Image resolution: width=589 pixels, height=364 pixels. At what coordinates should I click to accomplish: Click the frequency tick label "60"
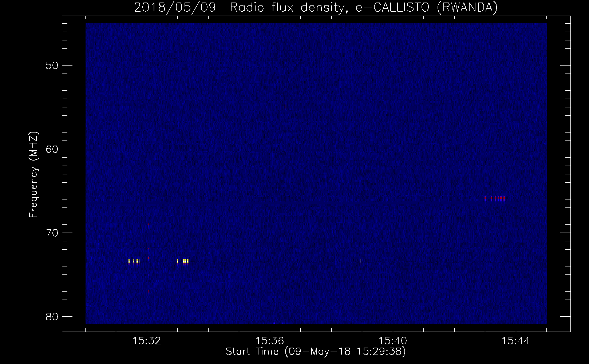pos(52,149)
